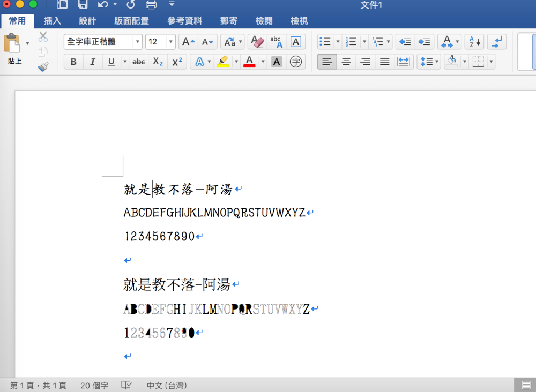Set center text alignment
Screen dimensions: 536x392
346,62
